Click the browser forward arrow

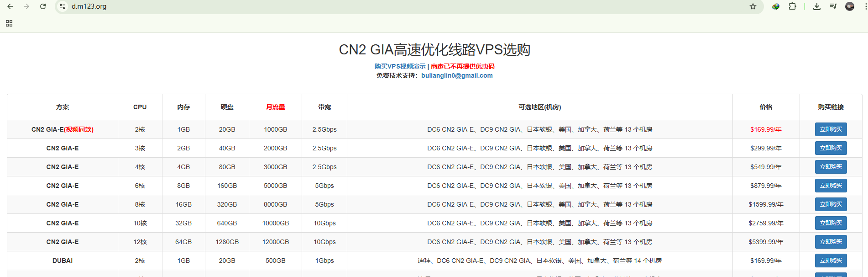pyautogui.click(x=26, y=6)
